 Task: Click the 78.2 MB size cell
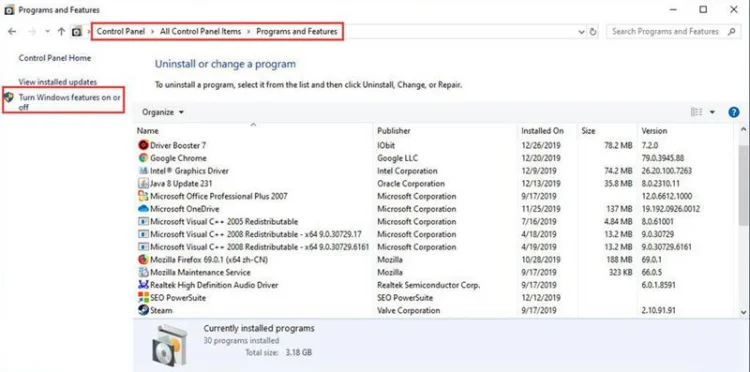click(618, 145)
